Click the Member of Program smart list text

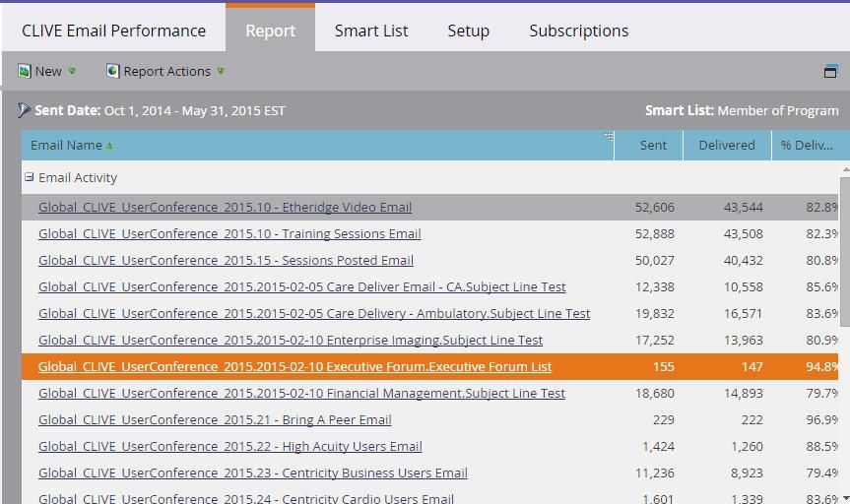click(x=777, y=110)
